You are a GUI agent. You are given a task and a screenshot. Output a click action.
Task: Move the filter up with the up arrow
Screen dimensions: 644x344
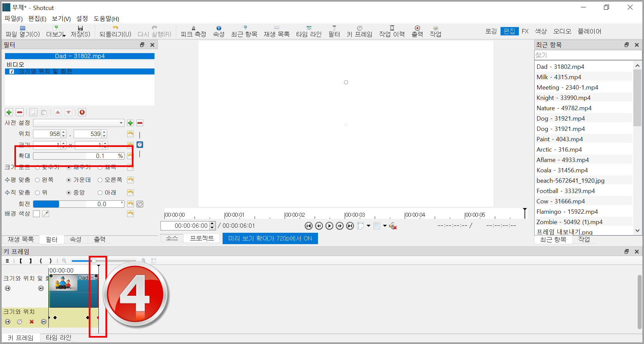point(58,112)
